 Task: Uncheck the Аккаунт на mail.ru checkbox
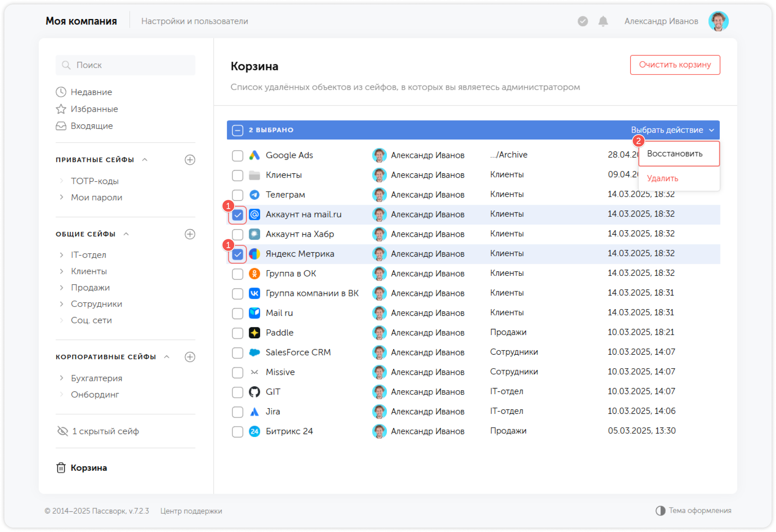pos(237,214)
